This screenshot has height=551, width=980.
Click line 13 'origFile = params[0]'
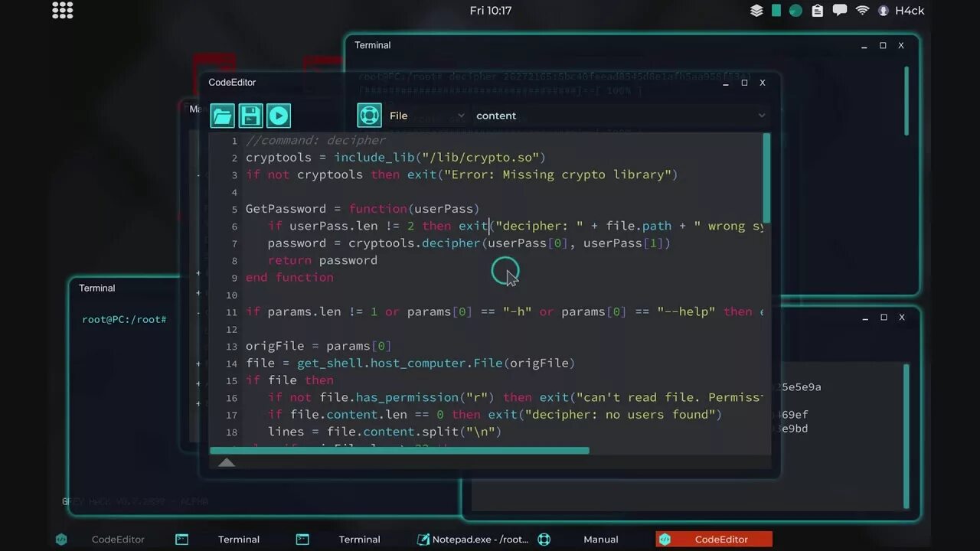(318, 346)
